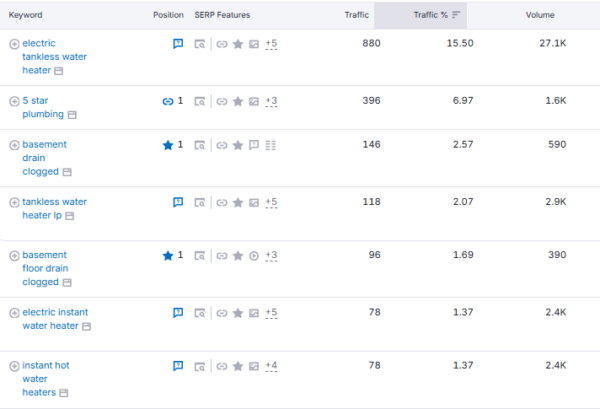Click the image SERP feature for electric instant water heater
This screenshot has width=600, height=409.
tap(254, 313)
